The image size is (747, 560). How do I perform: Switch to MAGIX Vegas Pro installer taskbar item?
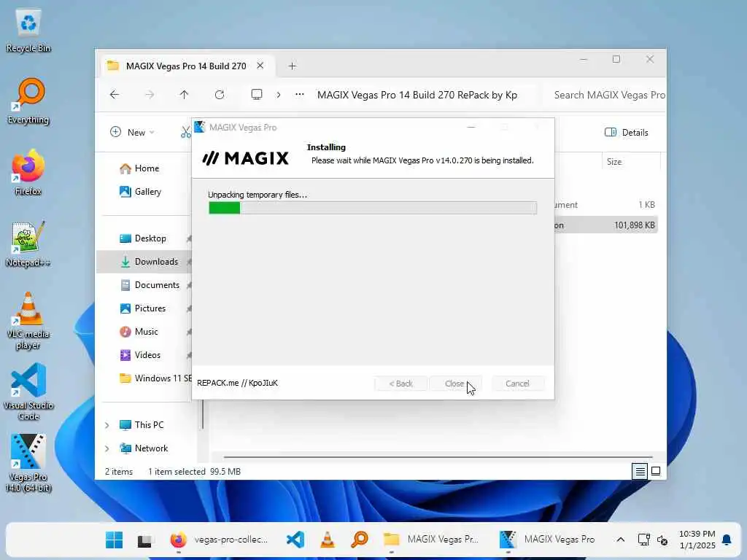coord(547,540)
